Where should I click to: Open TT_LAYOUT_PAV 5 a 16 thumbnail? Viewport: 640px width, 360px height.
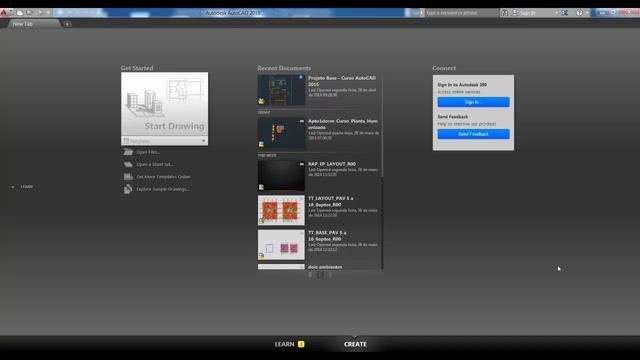(281, 210)
